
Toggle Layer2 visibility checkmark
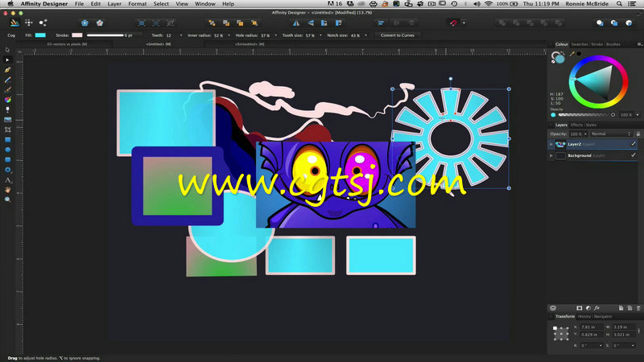[633, 144]
